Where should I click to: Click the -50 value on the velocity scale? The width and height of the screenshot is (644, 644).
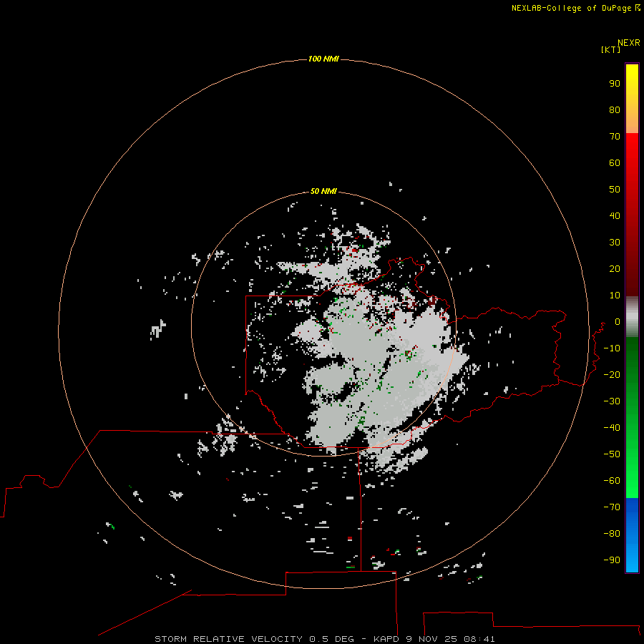point(612,454)
